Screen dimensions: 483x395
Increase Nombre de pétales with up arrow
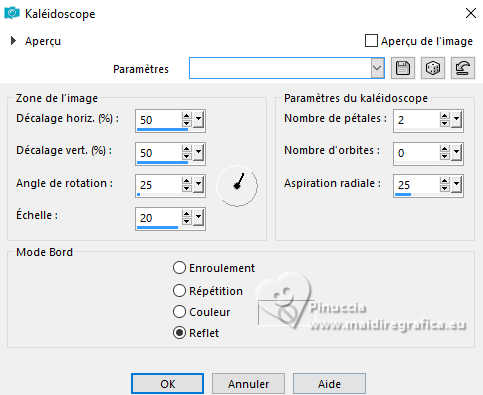[444, 116]
